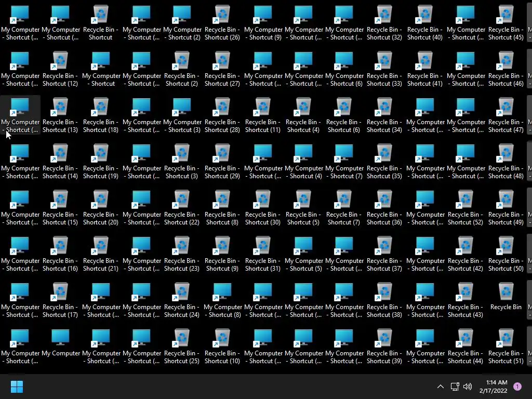Image resolution: width=532 pixels, height=399 pixels.
Task: Show hidden system tray icons
Action: 441,387
